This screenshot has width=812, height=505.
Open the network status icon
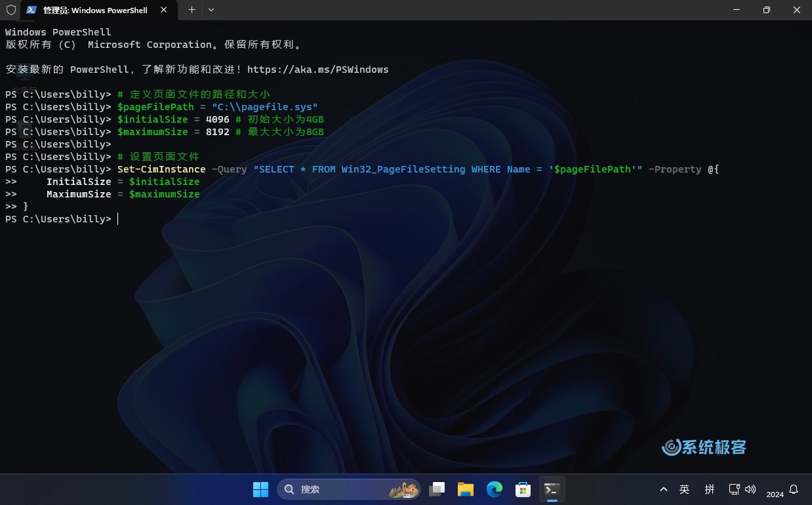[x=735, y=489]
